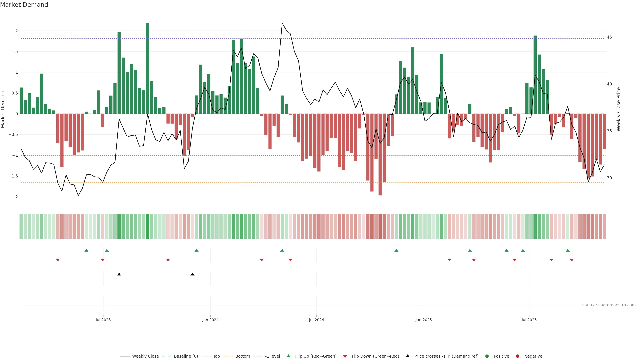Click the darkest green heatmap strip cell

(x=148, y=226)
